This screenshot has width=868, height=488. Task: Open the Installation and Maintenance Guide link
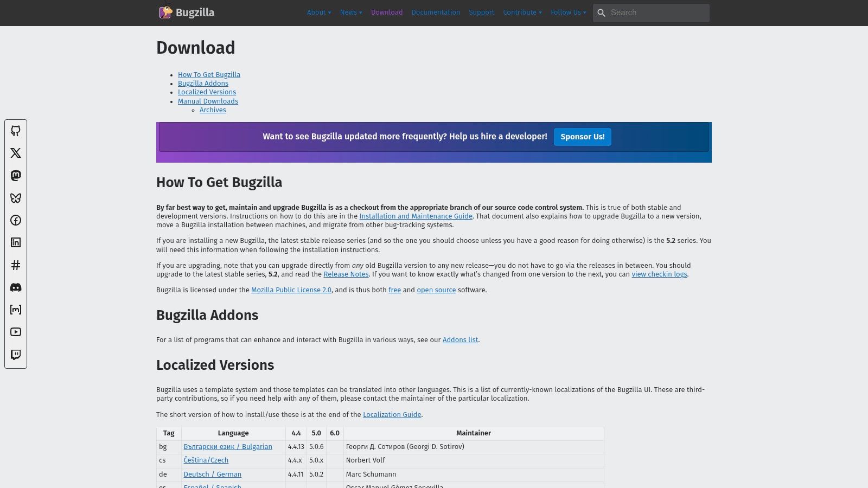416,216
